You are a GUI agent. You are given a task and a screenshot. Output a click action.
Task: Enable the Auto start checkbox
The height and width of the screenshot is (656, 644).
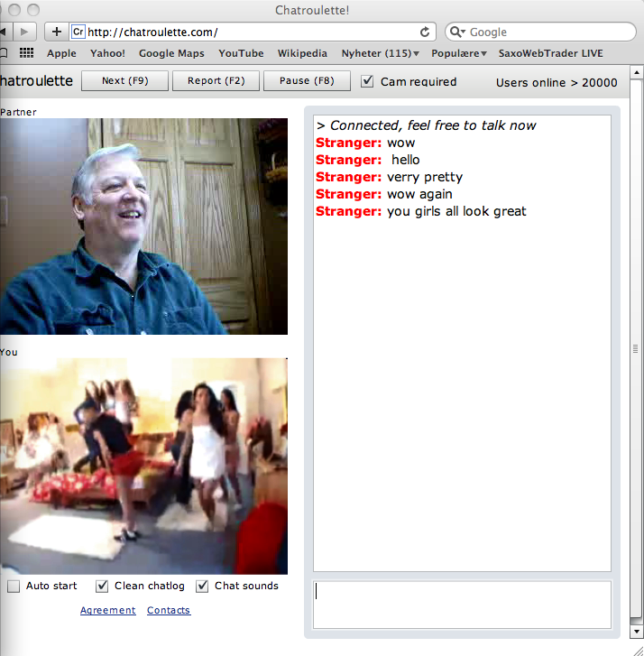(14, 587)
